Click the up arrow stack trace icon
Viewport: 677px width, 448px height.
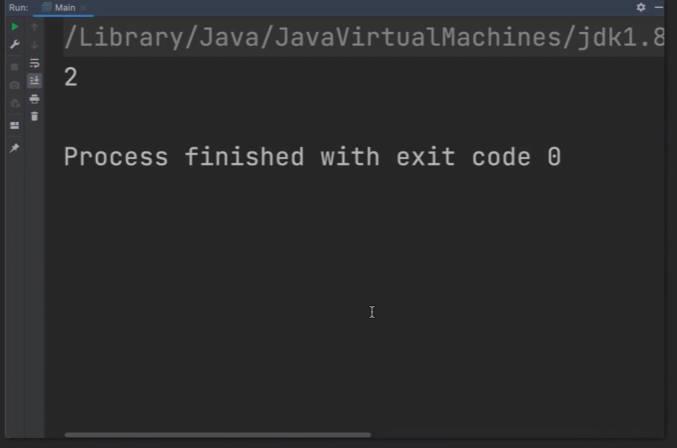(34, 27)
